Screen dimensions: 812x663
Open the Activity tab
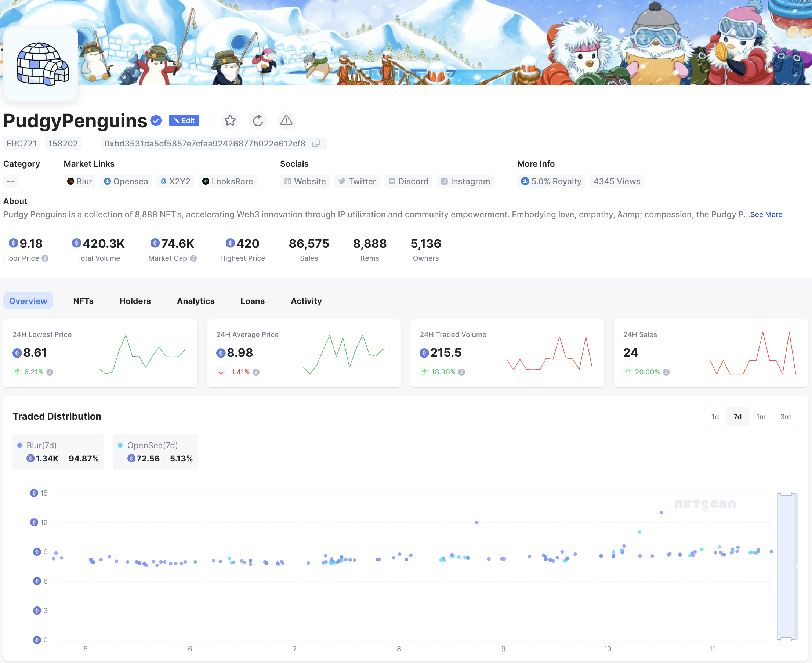(x=306, y=301)
